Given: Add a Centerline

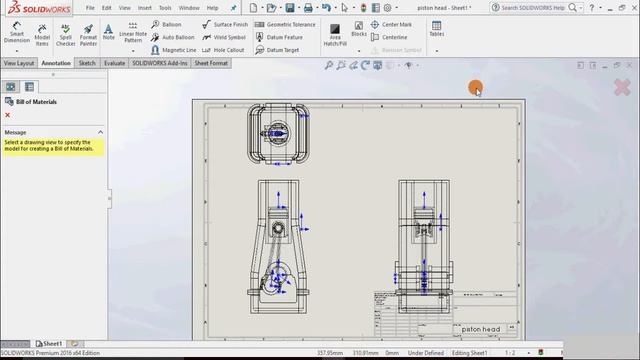Looking at the screenshot, I should tap(389, 37).
